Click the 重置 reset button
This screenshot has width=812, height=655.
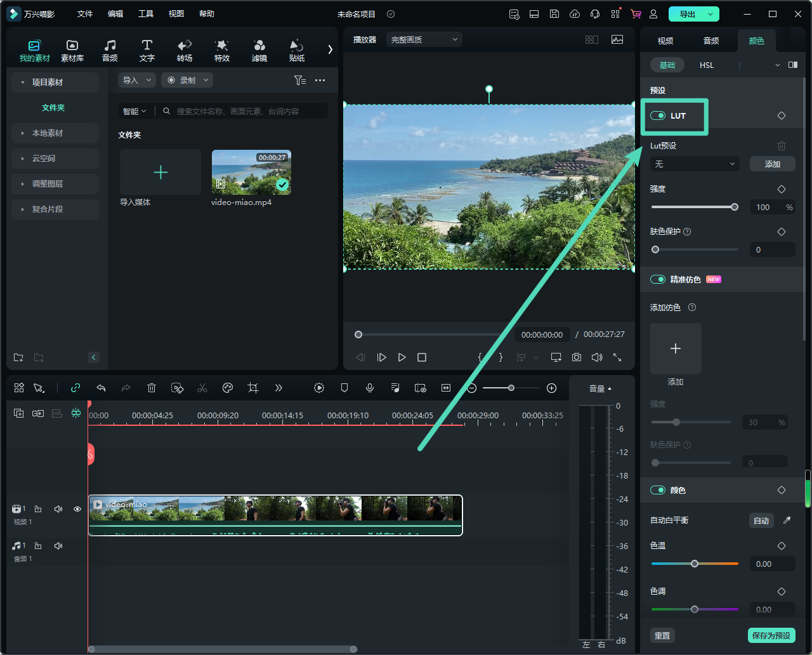662,635
